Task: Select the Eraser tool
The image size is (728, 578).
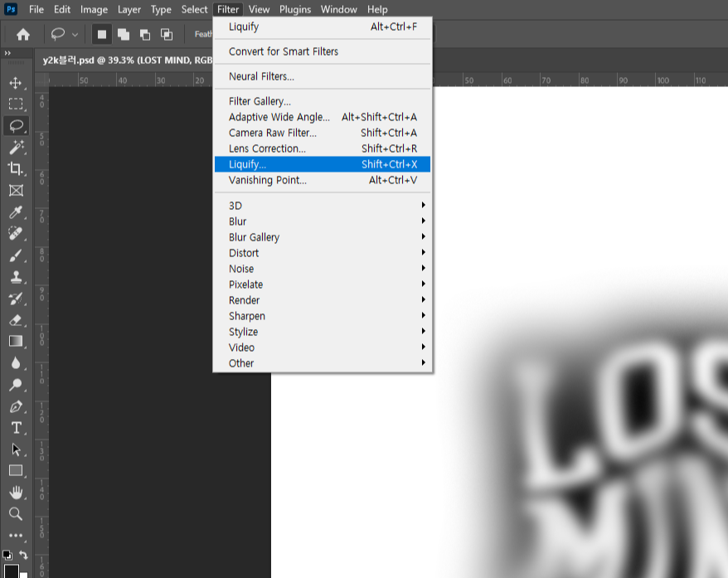Action: 16,320
